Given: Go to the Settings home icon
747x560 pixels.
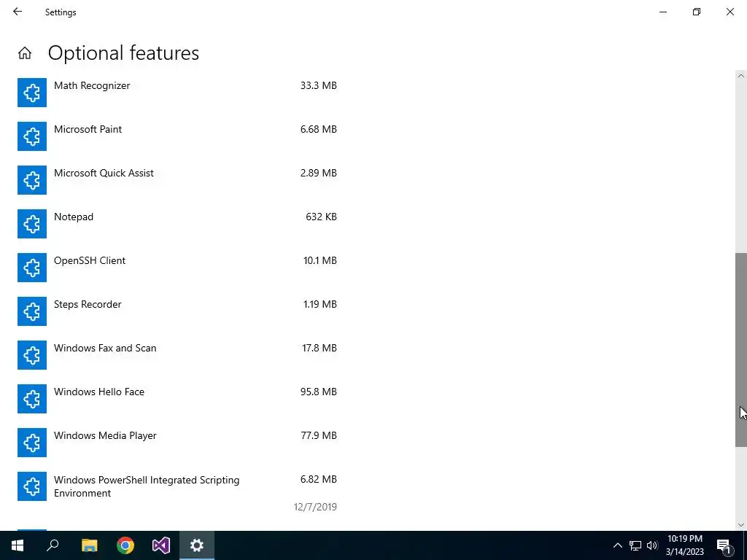Looking at the screenshot, I should coord(25,52).
